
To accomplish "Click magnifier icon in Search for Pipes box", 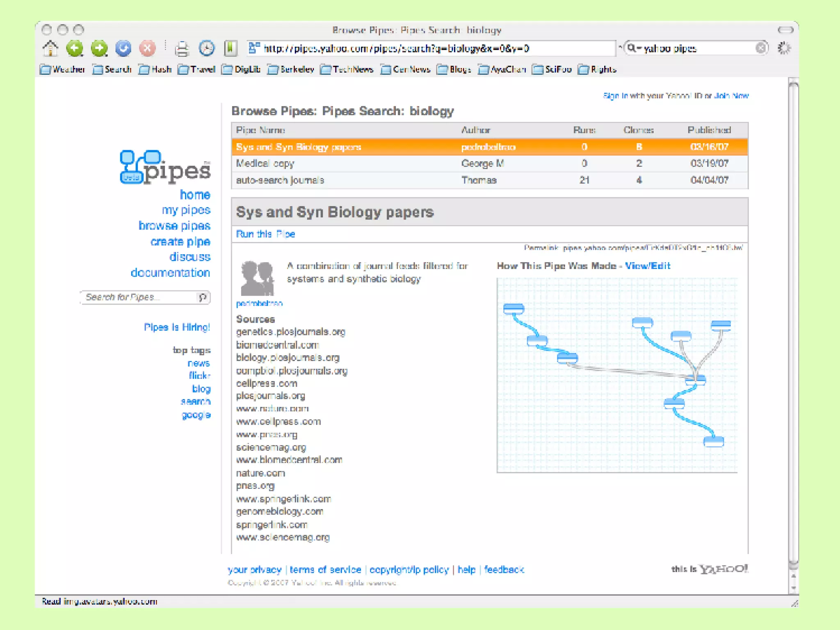I will [203, 297].
